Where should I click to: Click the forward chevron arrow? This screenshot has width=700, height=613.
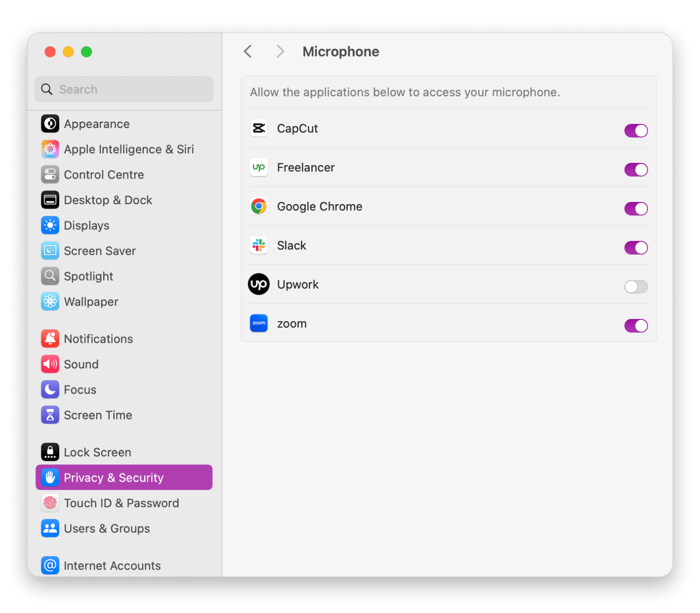pyautogui.click(x=280, y=52)
